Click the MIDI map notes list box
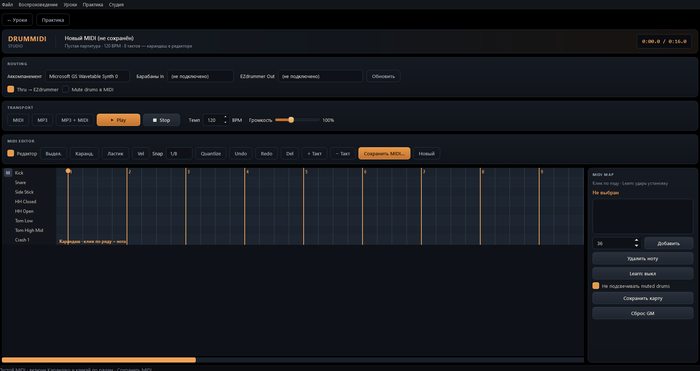700x371 pixels. [x=642, y=216]
